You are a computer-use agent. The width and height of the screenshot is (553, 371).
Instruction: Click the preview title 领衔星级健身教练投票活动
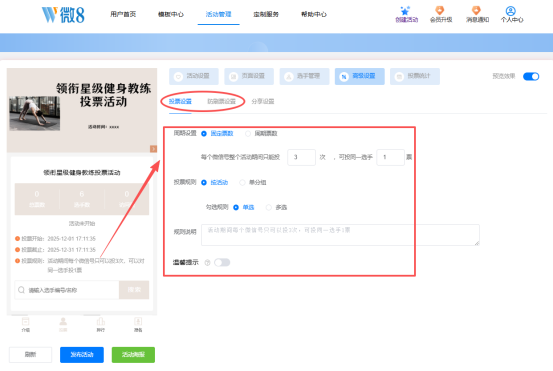[x=82, y=172]
